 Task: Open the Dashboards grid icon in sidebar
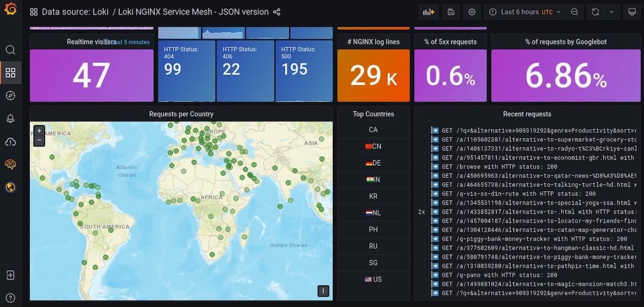coord(10,72)
